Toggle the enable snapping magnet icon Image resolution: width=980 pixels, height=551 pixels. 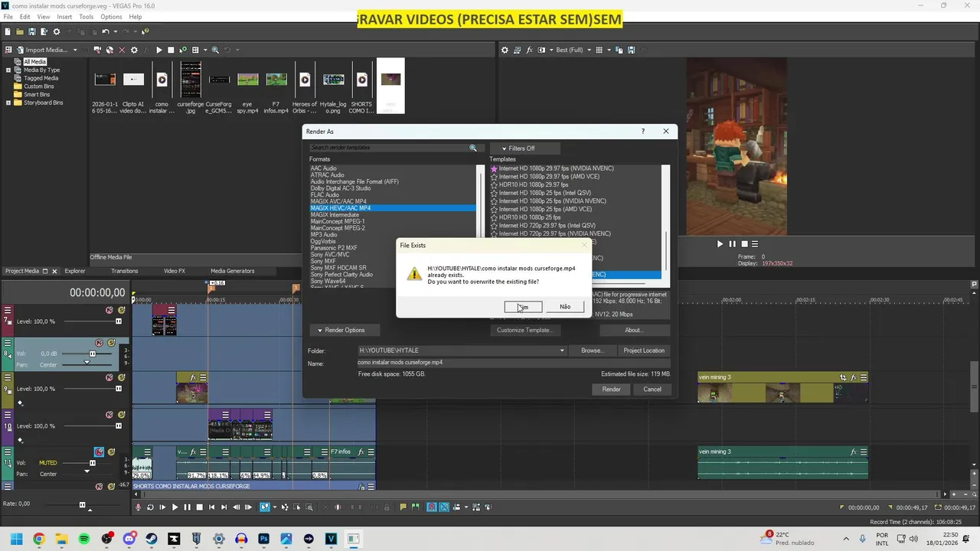click(432, 507)
